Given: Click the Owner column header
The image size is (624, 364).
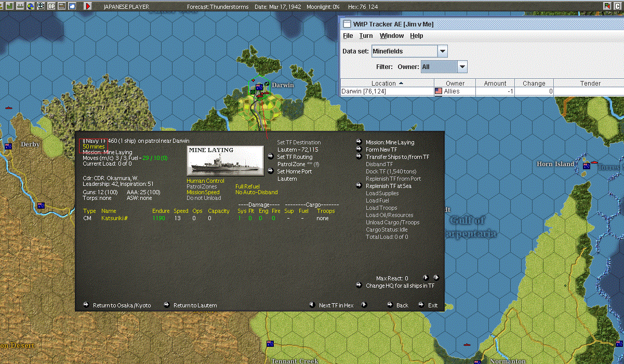Looking at the screenshot, I should click(455, 83).
